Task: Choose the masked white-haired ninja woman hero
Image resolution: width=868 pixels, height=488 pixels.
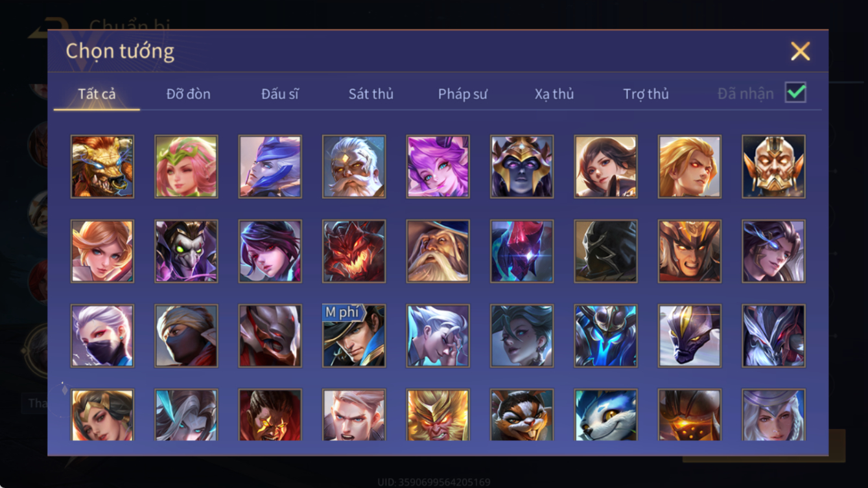Action: (x=102, y=336)
